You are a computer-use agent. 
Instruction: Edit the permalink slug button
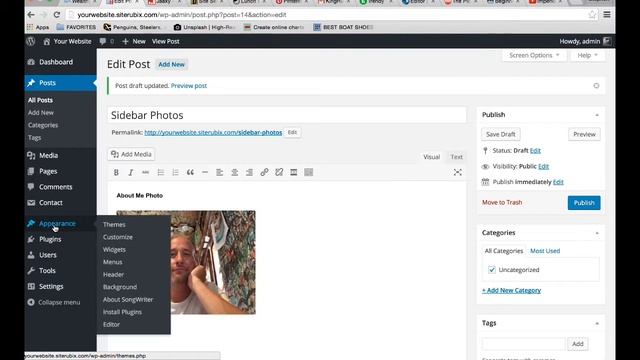coord(292,133)
